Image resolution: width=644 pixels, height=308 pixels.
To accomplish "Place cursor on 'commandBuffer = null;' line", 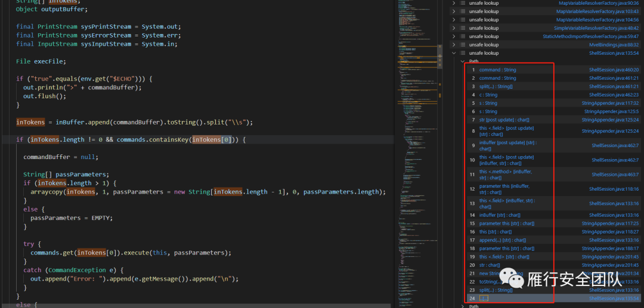I will click(61, 157).
